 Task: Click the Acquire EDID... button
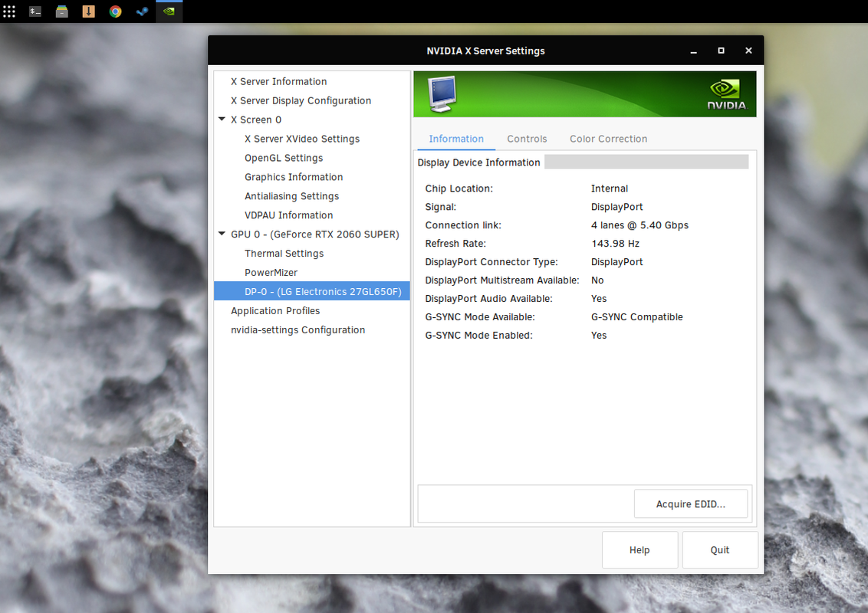691,504
